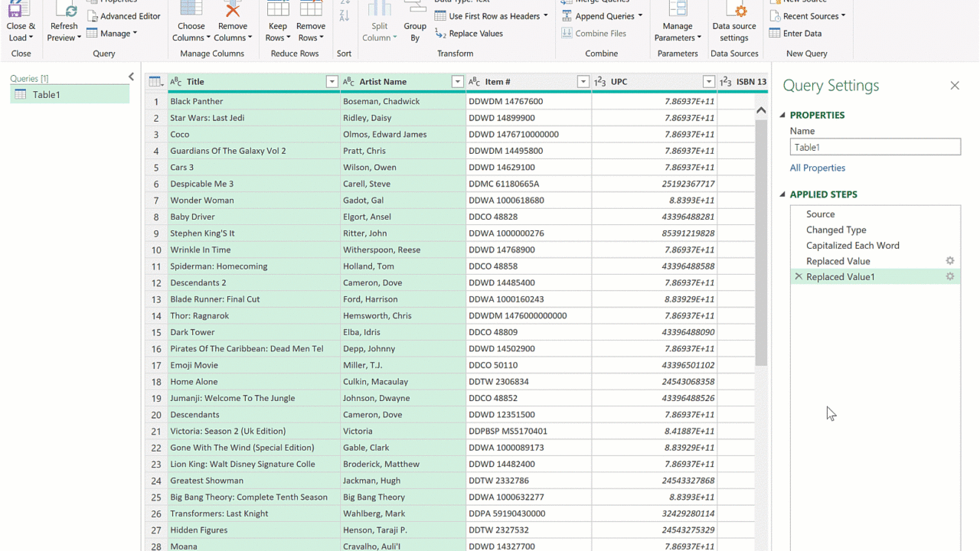The width and height of the screenshot is (980, 551).
Task: Click gear icon beside Replaced Value step
Action: (x=950, y=261)
